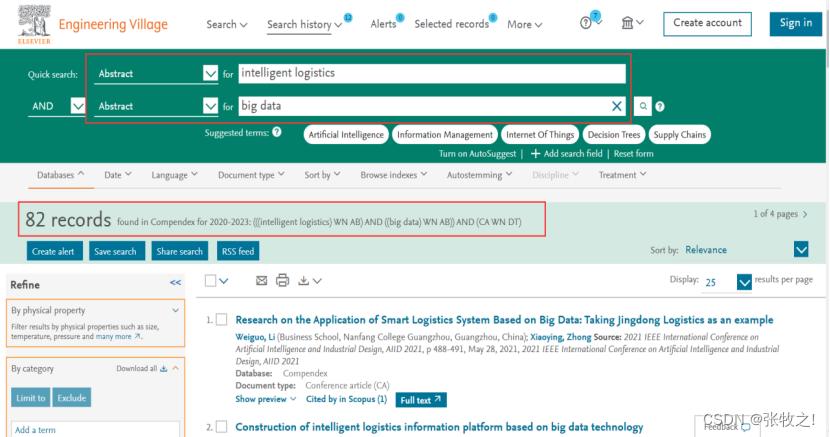Open quick search help icon beside magnifier
Viewport: 830px width, 437px height.
pos(660,107)
